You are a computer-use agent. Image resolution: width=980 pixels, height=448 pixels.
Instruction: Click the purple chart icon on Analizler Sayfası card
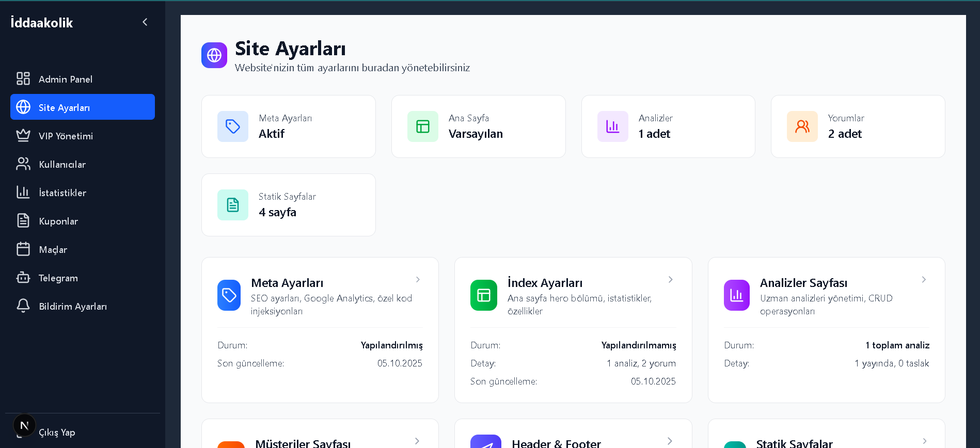point(737,295)
